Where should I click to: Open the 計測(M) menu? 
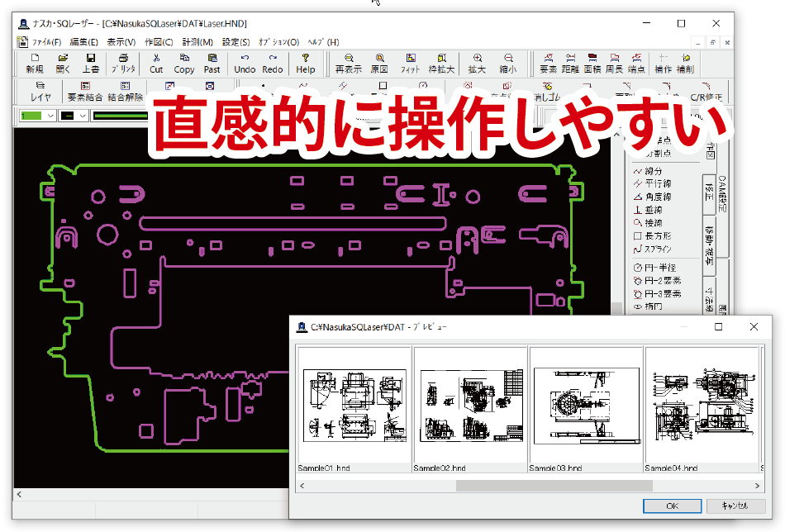197,42
